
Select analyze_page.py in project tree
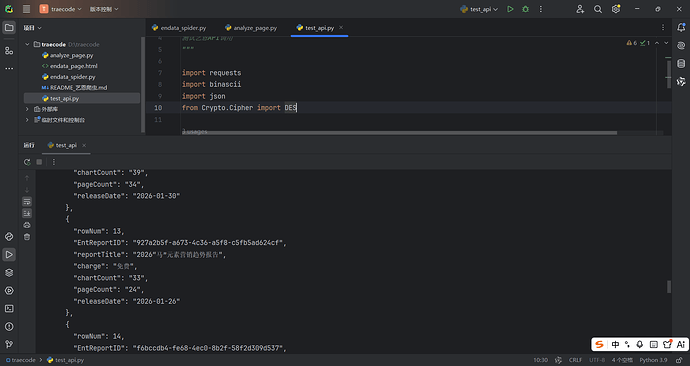coord(67,55)
